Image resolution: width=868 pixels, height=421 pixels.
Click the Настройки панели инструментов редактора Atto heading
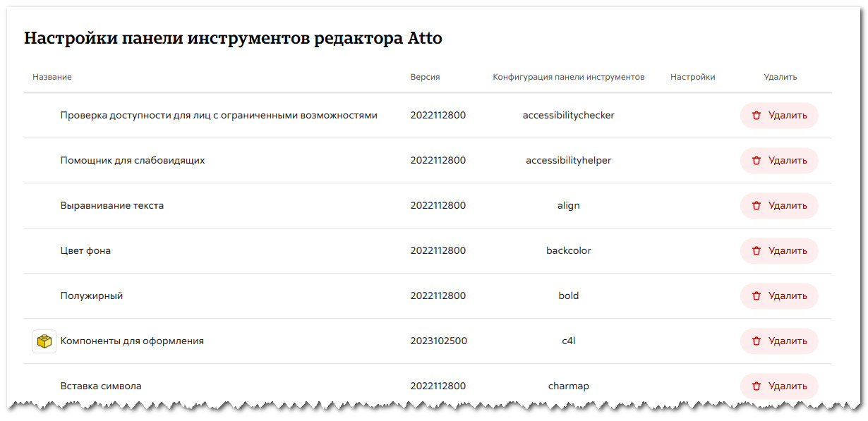tap(233, 39)
